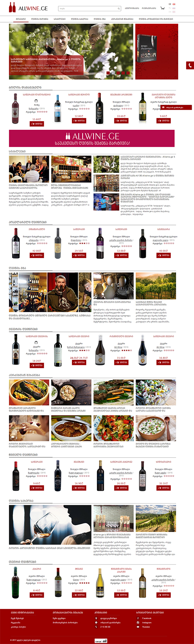The image size is (194, 644).
Task: Click the phone number 2 15 90 30 in footer
Action: (x=105, y=627)
